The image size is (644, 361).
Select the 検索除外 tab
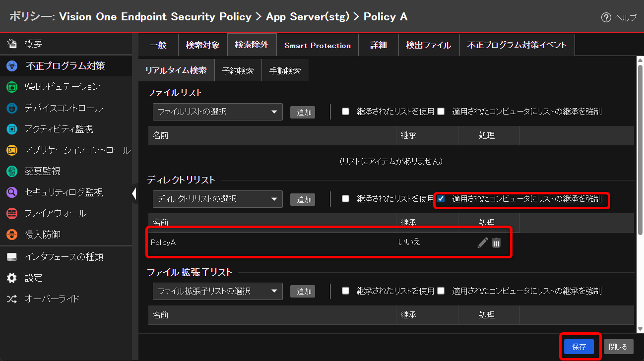click(x=252, y=45)
